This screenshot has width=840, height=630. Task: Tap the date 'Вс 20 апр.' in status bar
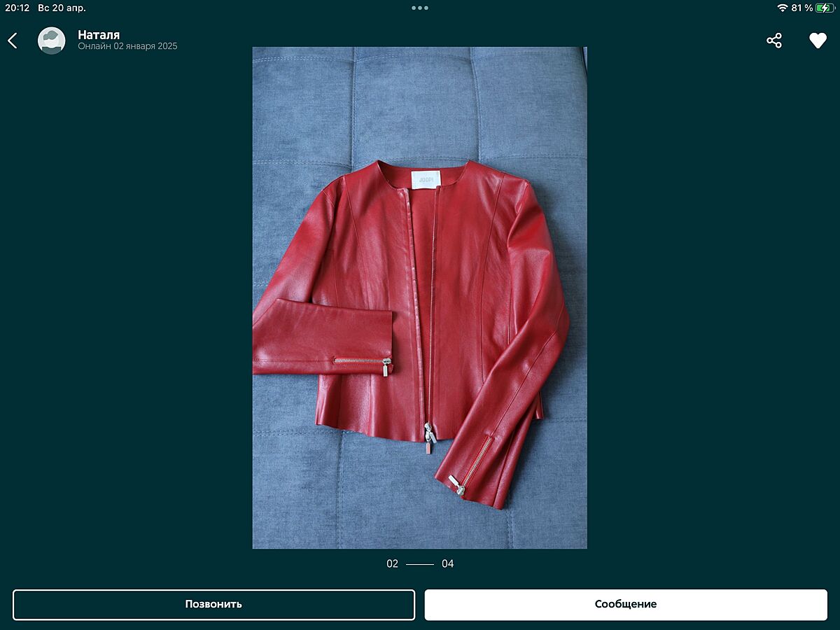tap(62, 8)
